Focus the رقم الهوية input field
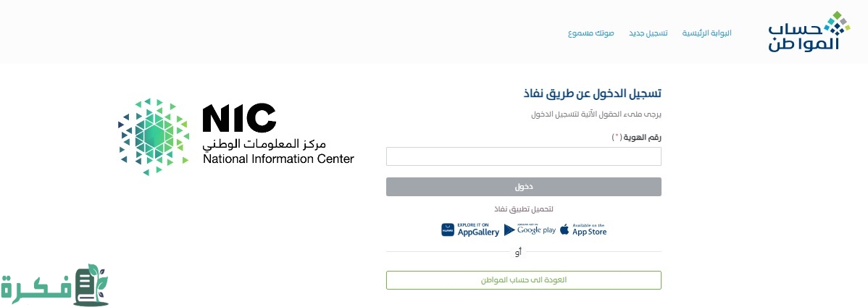This screenshot has width=868, height=307. [x=523, y=156]
